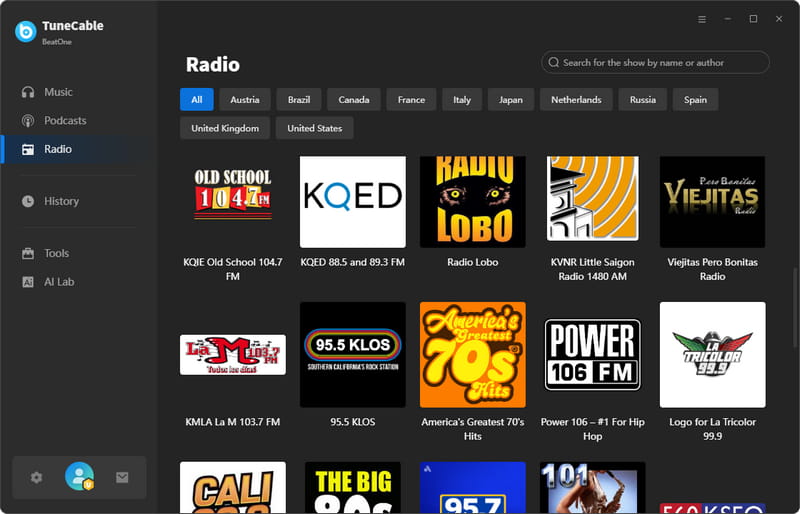Image resolution: width=800 pixels, height=514 pixels.
Task: Go to Podcasts section label
Action: tap(65, 120)
